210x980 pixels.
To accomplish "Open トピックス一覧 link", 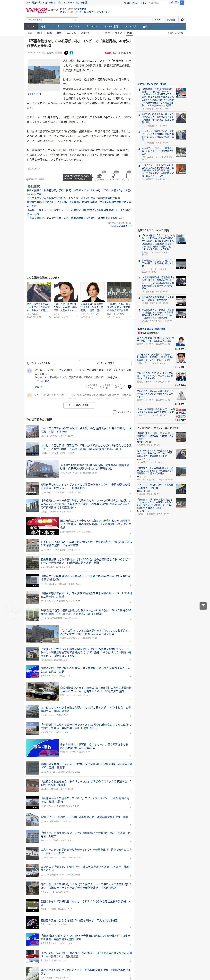I will coord(175,33).
